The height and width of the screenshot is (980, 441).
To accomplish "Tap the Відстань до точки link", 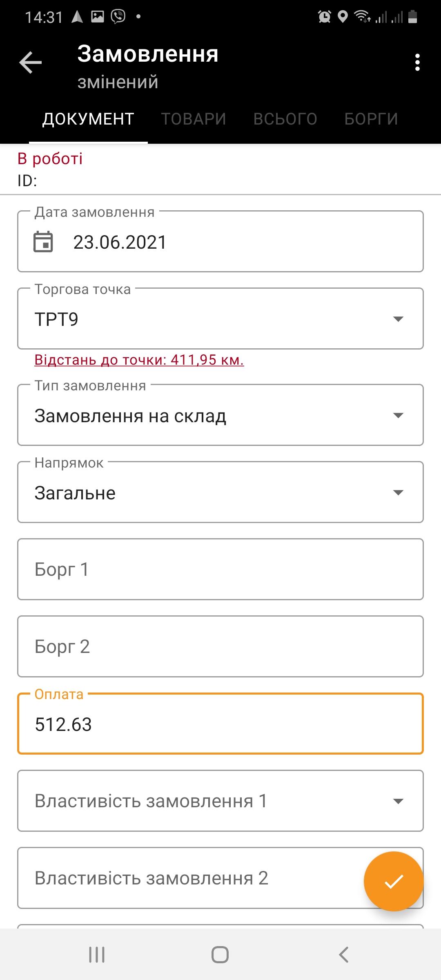I will [139, 360].
